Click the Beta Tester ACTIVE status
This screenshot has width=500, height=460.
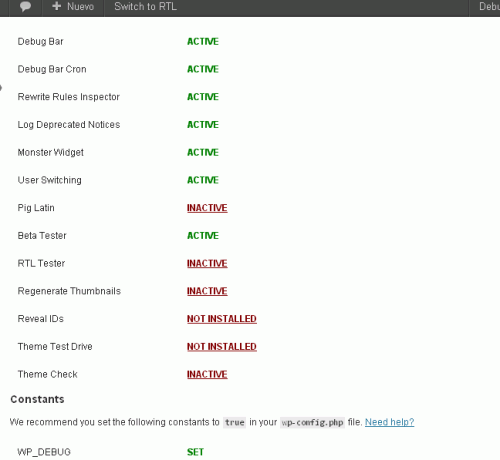tap(203, 236)
